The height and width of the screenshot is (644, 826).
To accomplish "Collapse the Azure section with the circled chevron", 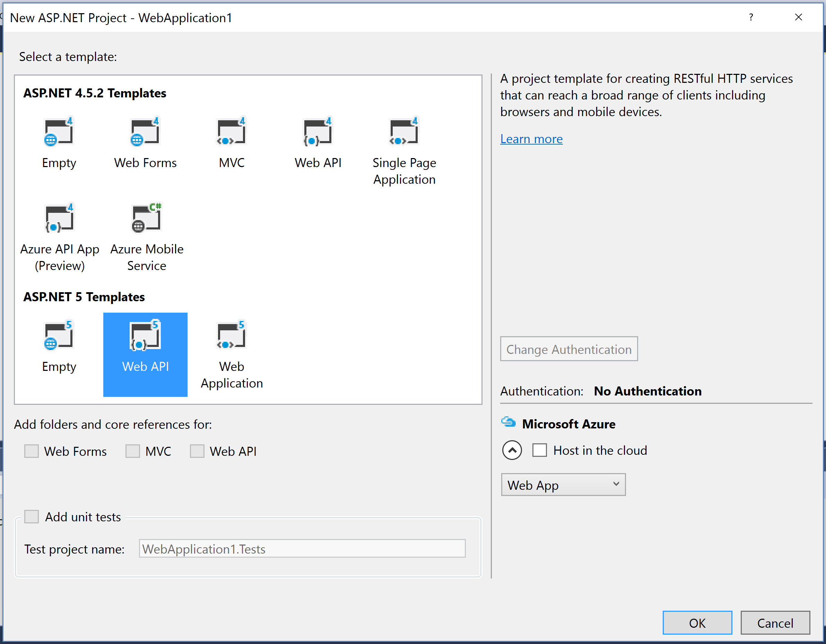I will tap(512, 450).
